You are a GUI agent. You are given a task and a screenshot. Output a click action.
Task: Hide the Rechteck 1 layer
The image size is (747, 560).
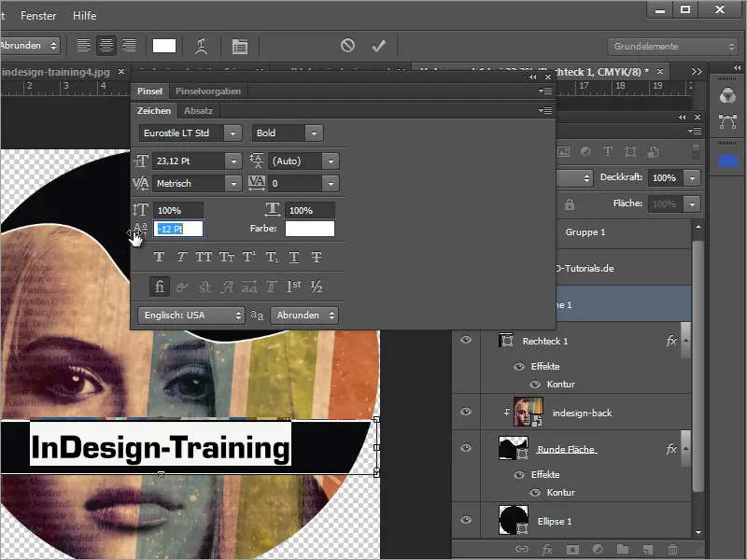[x=465, y=342]
